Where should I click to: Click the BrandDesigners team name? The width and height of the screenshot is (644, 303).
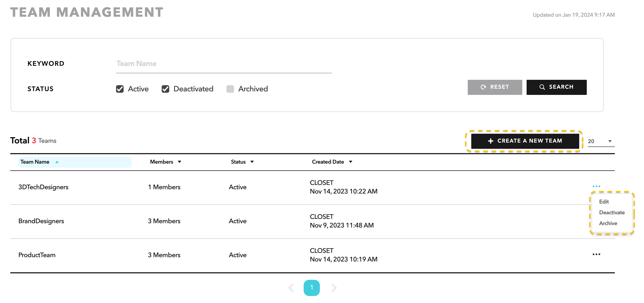tap(41, 221)
